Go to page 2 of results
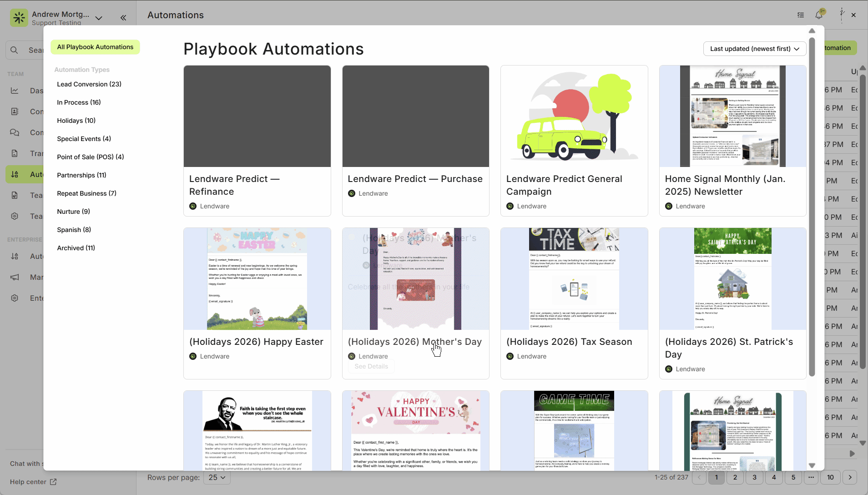Screen dimensions: 868x495 tap(735, 477)
